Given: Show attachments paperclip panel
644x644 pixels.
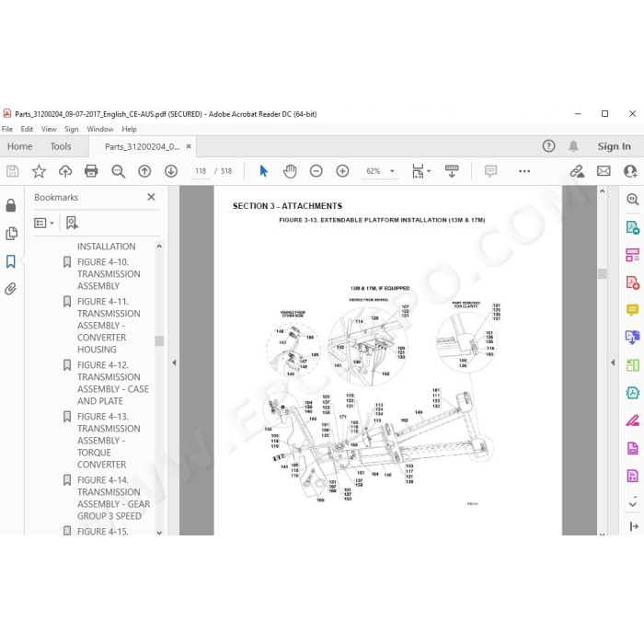Looking at the screenshot, I should (x=11, y=289).
